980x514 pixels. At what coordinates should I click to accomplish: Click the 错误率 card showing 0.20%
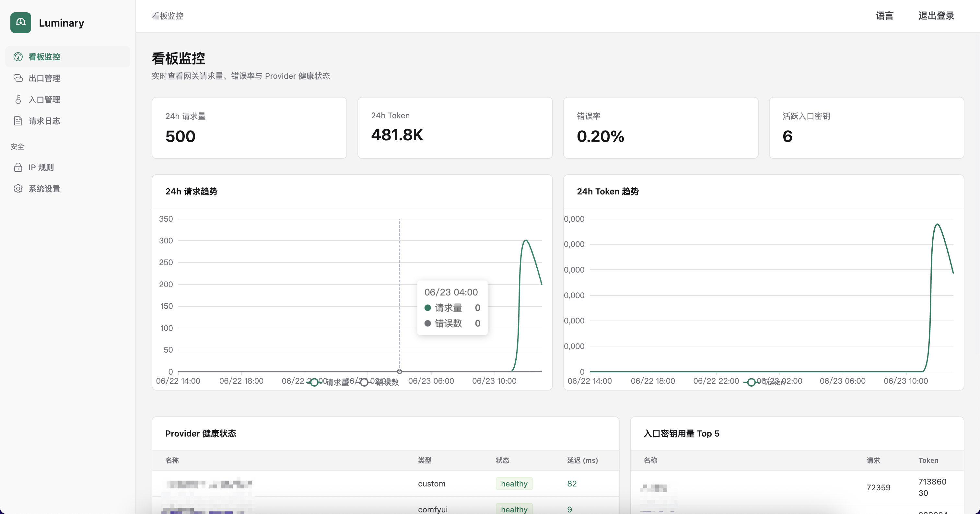pos(661,128)
